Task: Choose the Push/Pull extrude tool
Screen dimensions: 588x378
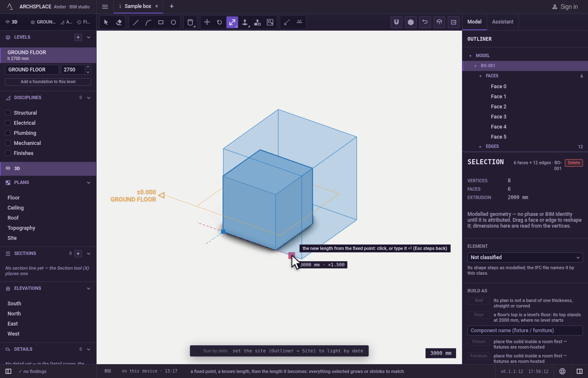Action: [x=245, y=22]
